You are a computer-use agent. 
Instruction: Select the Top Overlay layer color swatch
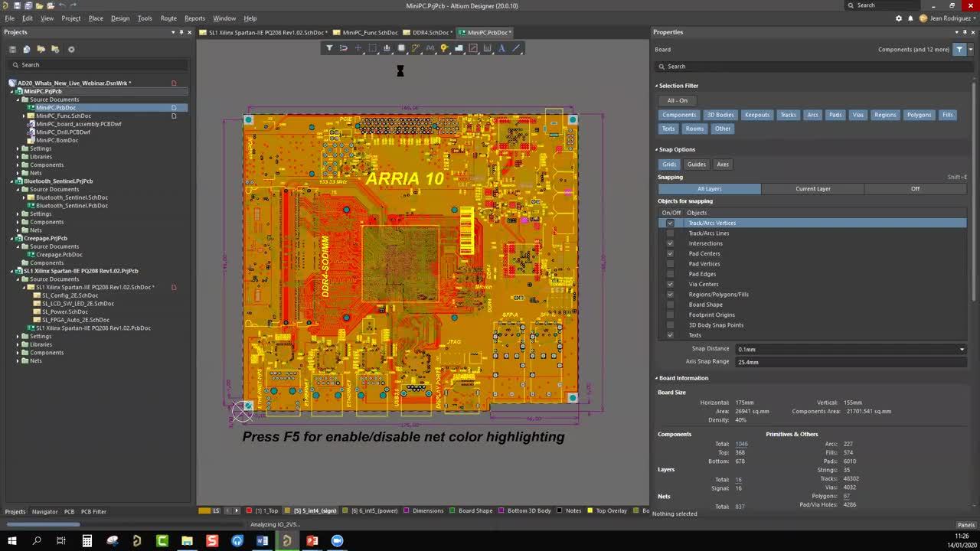point(589,510)
